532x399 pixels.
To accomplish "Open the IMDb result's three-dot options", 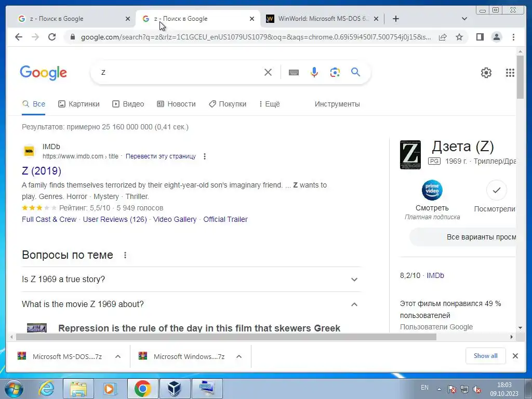I will [x=205, y=156].
